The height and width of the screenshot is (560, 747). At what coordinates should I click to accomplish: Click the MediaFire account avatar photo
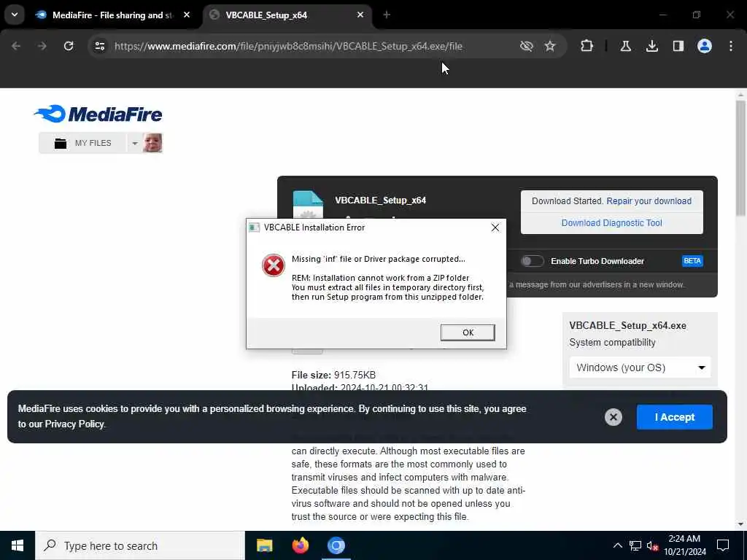(153, 144)
